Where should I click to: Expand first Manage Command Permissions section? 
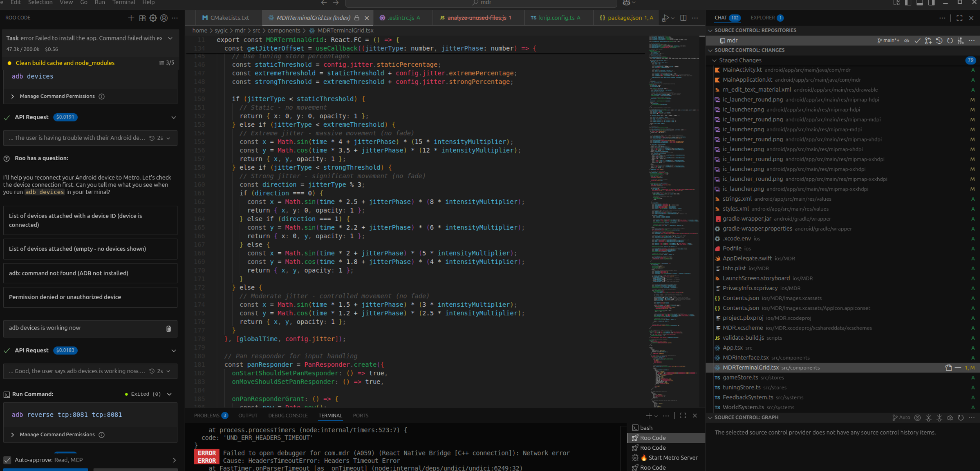click(x=13, y=97)
